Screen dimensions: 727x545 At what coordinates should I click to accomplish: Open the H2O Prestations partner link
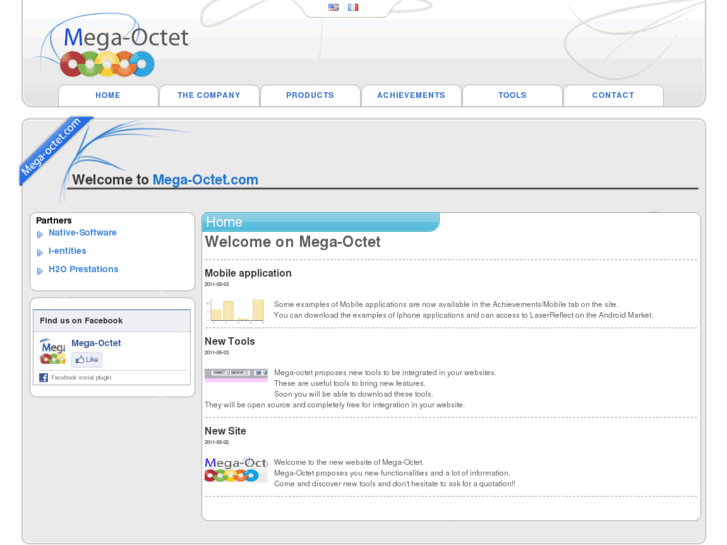[x=83, y=269]
